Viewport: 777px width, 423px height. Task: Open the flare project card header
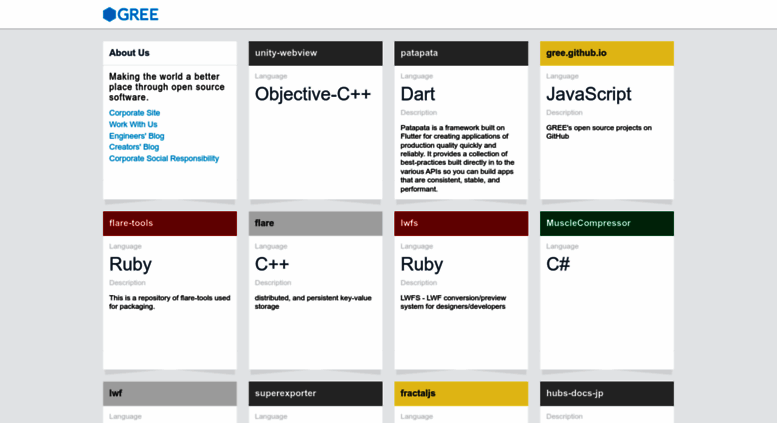[316, 223]
